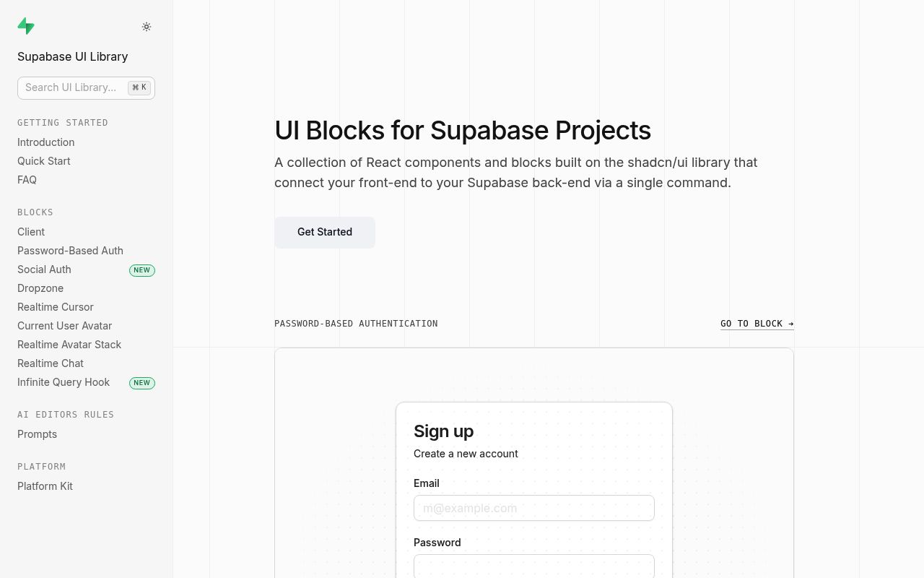This screenshot has height=578, width=924.
Task: Click the NEW badge beside Infinite Query Hook
Action: pyautogui.click(x=141, y=383)
